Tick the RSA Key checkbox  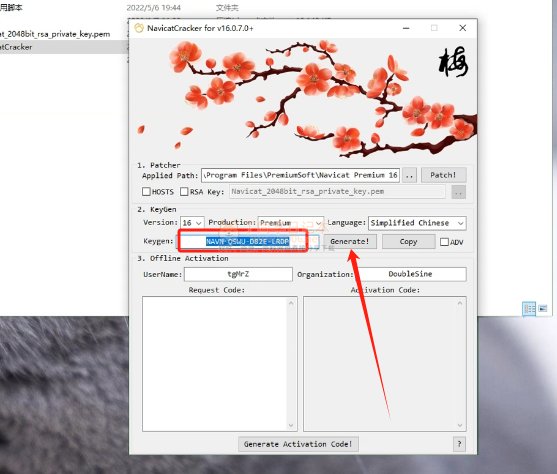[x=184, y=192]
